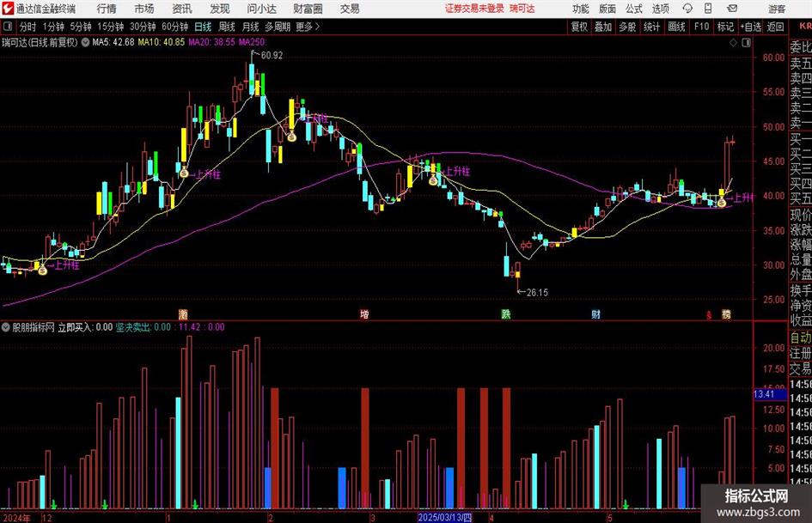This screenshot has width=812, height=523.
Task: Switch to the 分时 period tab
Action: 28,27
